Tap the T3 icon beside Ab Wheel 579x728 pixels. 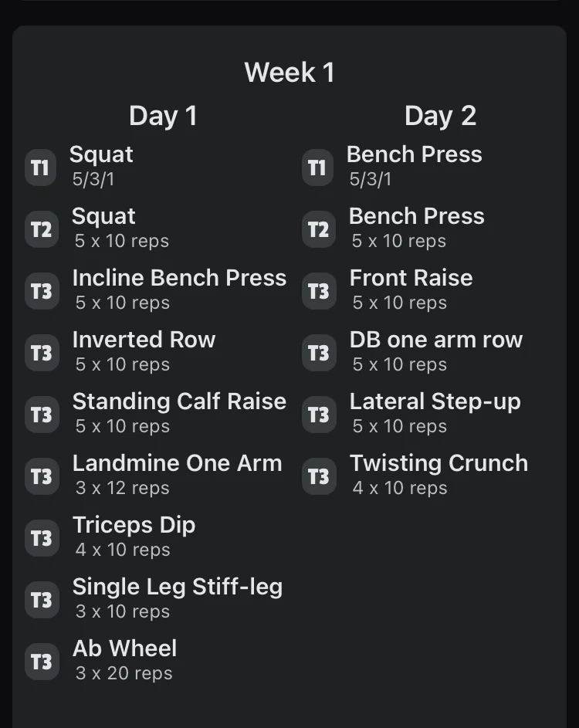pyautogui.click(x=41, y=662)
